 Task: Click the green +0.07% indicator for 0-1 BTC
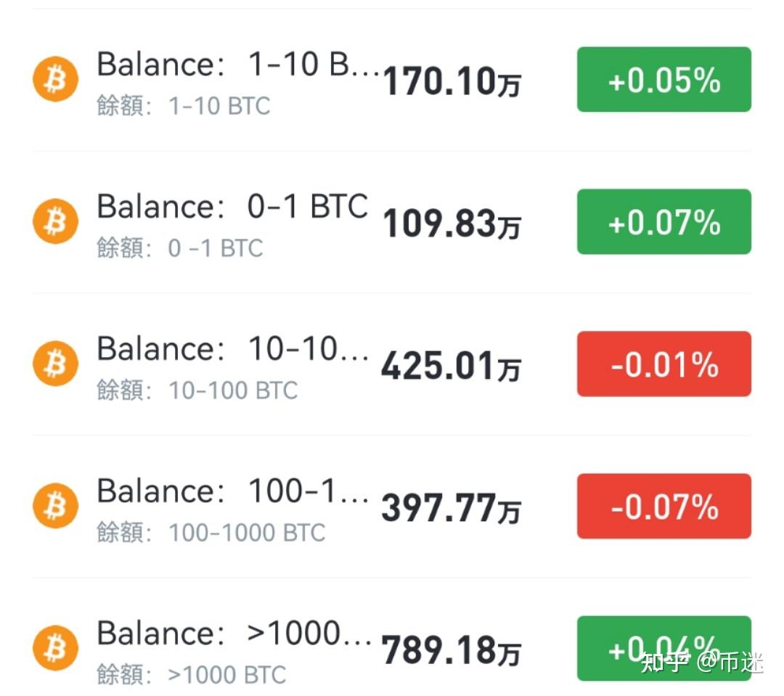pyautogui.click(x=663, y=222)
